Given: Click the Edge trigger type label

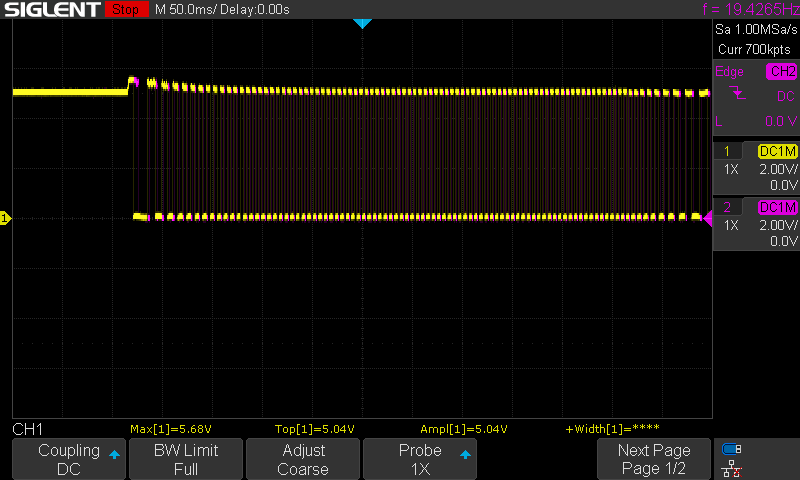Looking at the screenshot, I should (x=729, y=71).
